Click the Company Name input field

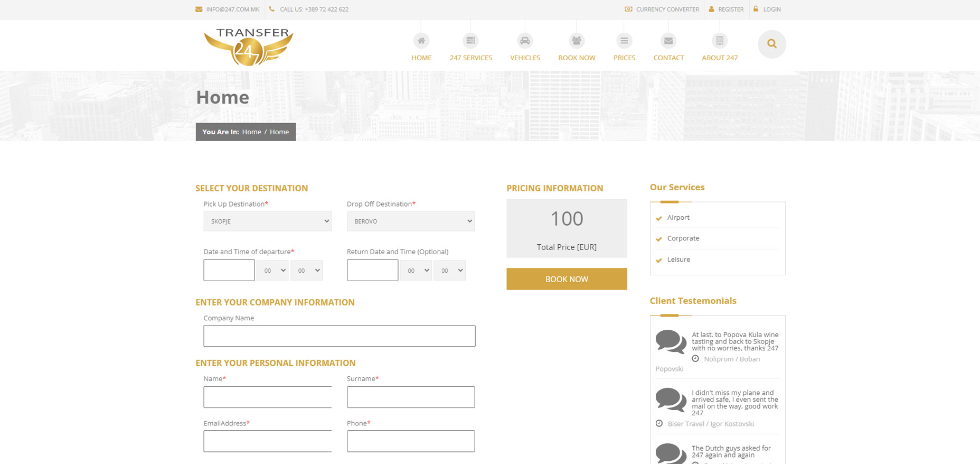pos(340,336)
